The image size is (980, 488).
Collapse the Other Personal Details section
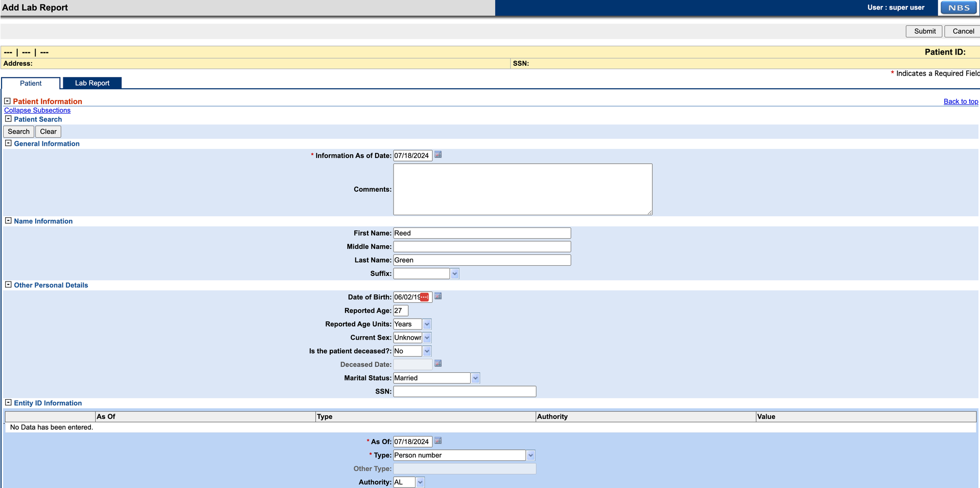pos(8,285)
